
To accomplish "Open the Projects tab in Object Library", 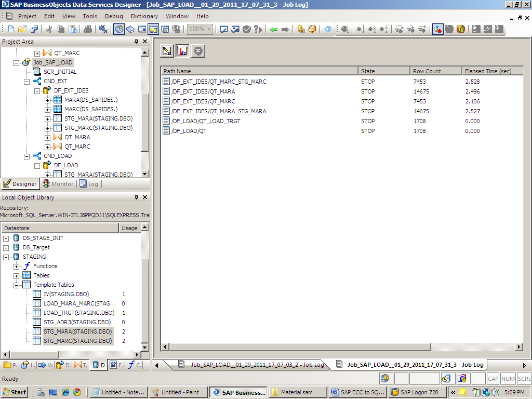I will 9,365.
